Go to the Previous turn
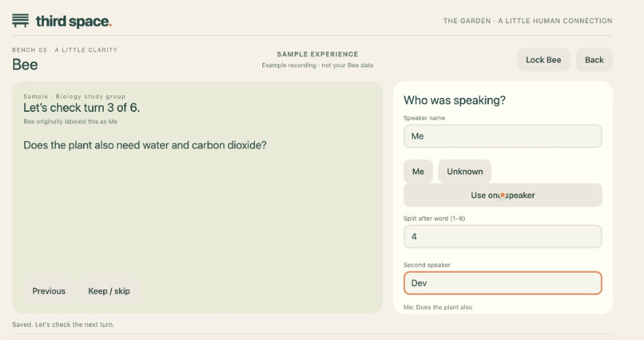The width and height of the screenshot is (644, 340). coord(49,291)
